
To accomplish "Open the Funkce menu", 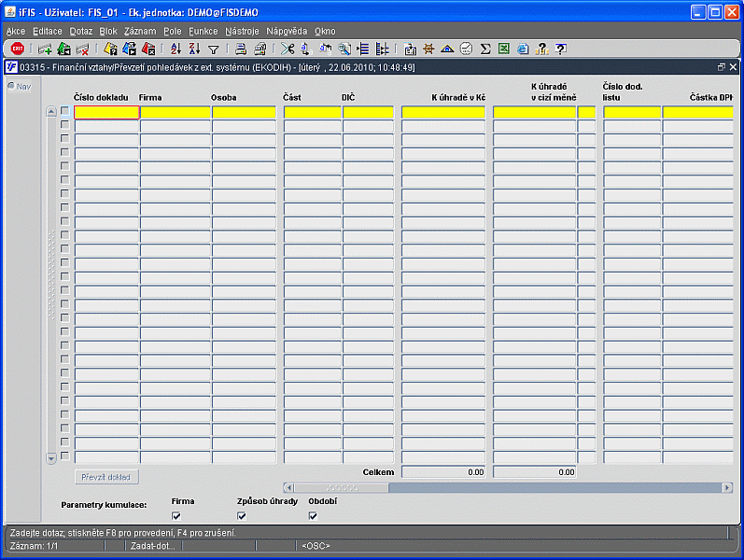I will pyautogui.click(x=204, y=32).
